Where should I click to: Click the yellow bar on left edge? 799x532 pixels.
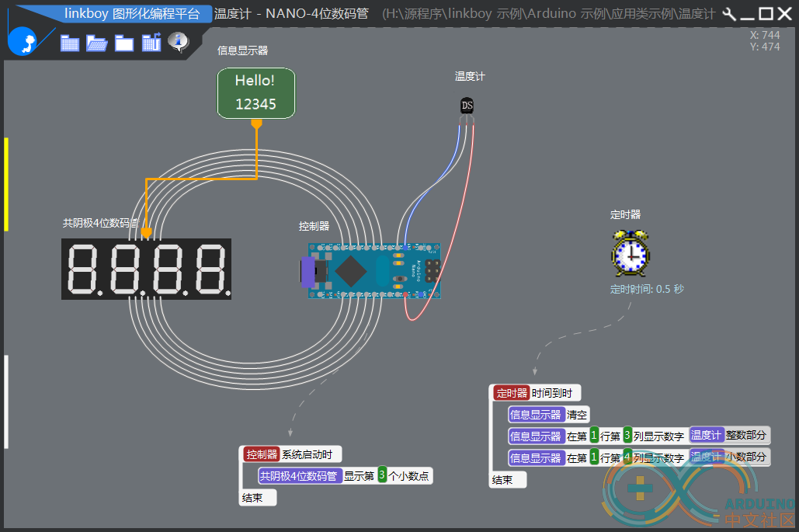(x=6, y=185)
